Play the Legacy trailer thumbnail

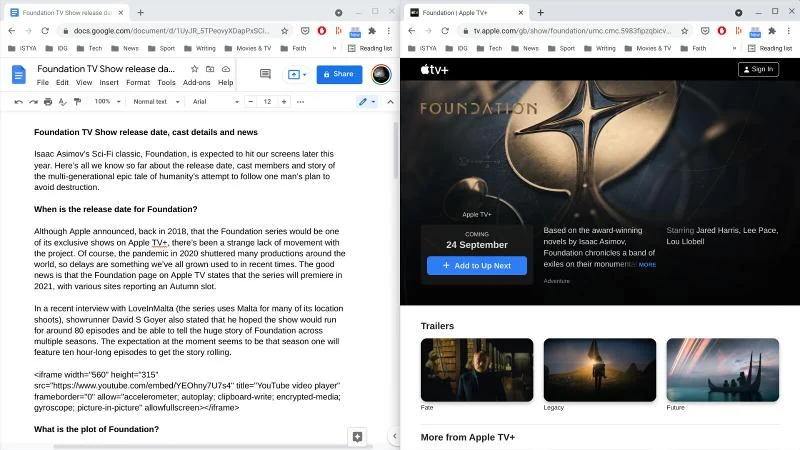tap(599, 370)
